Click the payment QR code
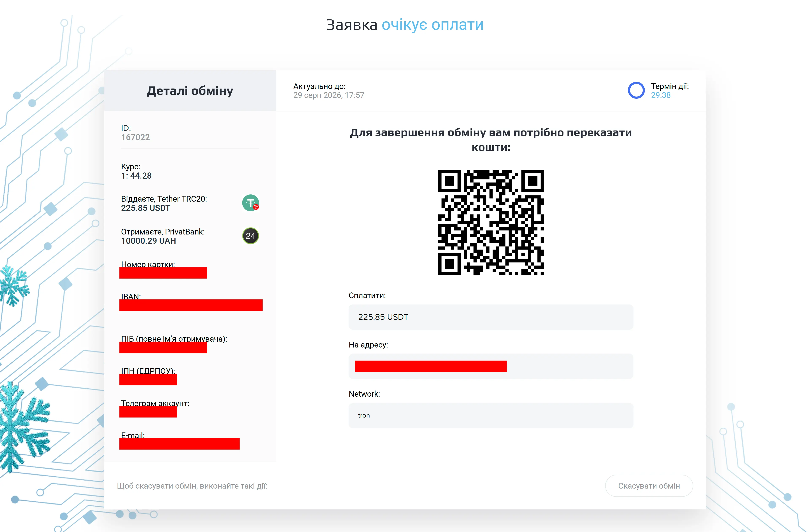 491,222
